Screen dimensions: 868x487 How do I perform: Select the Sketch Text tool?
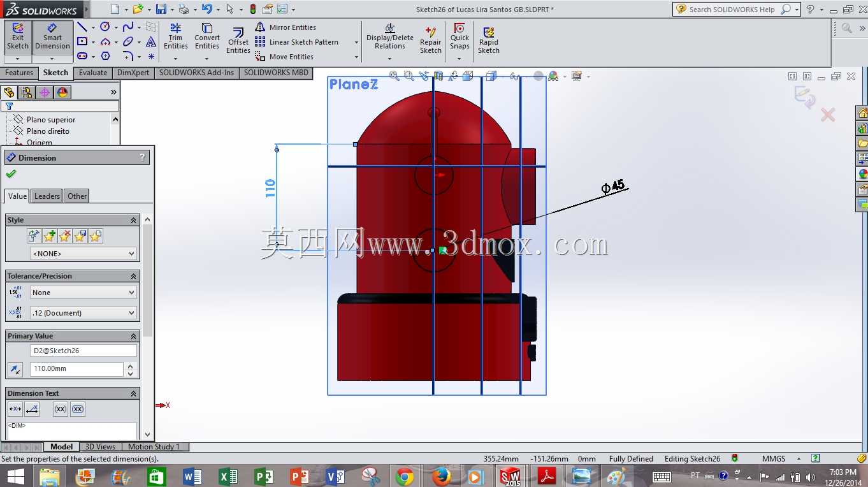151,41
